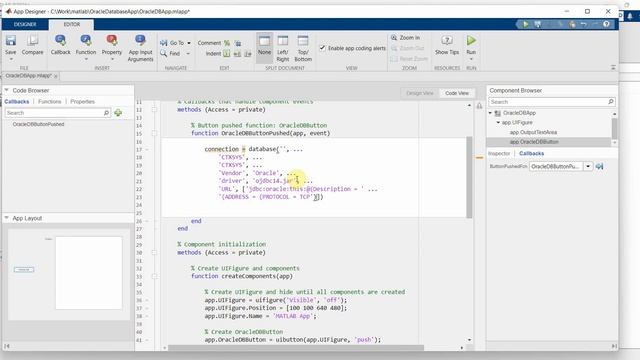Viewport: 640px width, 360px height.
Task: Click the Save icon in the ribbon
Action: 11,41
